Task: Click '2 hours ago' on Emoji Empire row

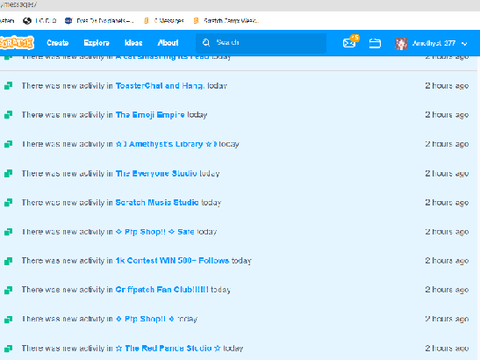Action: tap(447, 115)
